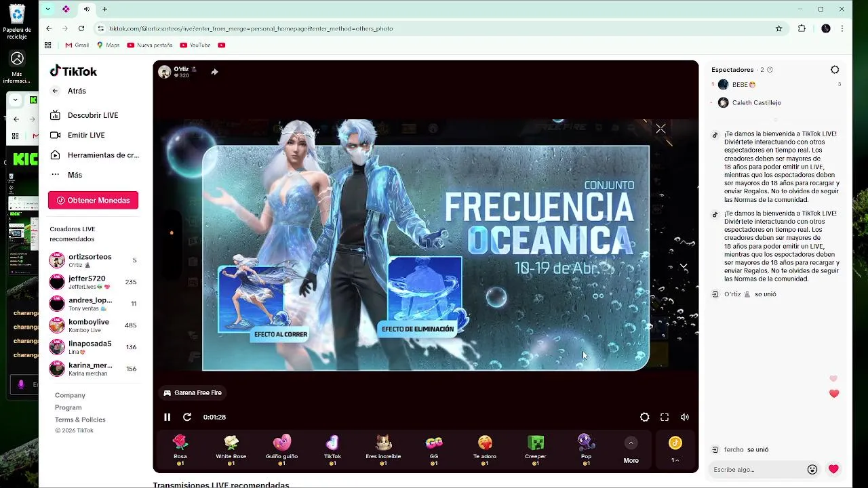Open stream settings gear

(644, 417)
